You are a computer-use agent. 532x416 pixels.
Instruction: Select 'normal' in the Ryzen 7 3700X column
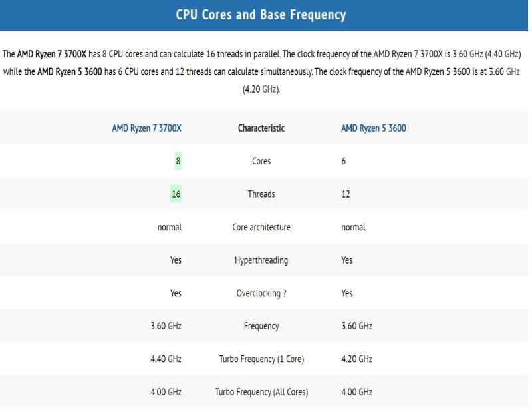[170, 227]
